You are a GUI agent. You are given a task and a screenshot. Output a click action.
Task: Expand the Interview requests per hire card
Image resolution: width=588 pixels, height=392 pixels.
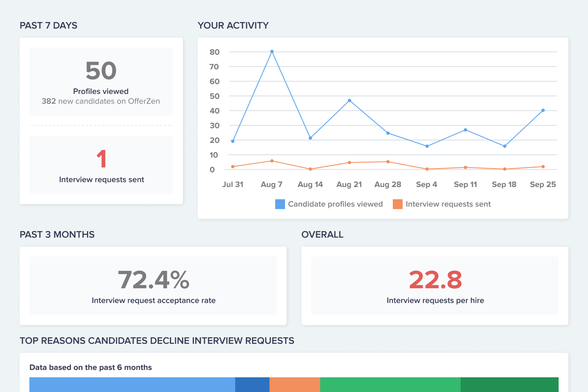[435, 285]
